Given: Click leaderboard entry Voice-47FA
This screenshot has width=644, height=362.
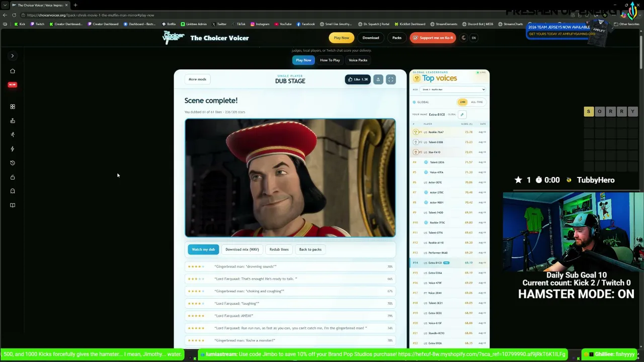Looking at the screenshot, I should [449, 172].
